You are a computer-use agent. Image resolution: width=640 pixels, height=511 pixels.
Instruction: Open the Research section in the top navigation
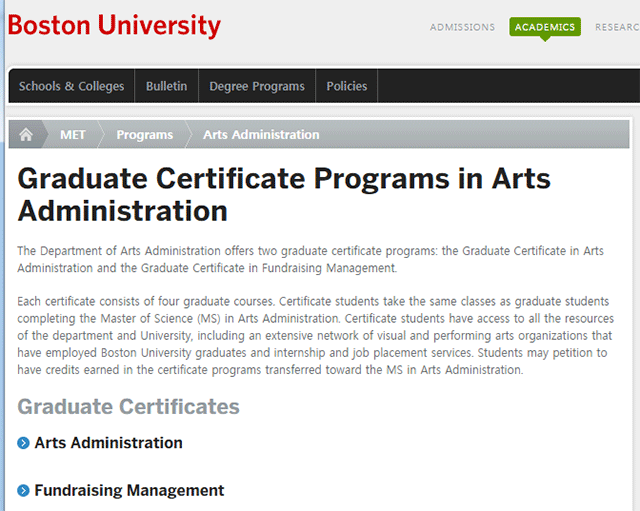[x=617, y=27]
